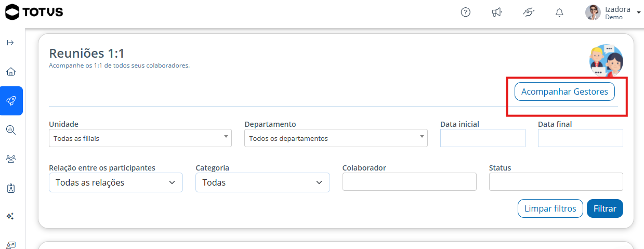644x249 pixels.
Task: Open the Categoria dropdown
Action: (x=262, y=182)
